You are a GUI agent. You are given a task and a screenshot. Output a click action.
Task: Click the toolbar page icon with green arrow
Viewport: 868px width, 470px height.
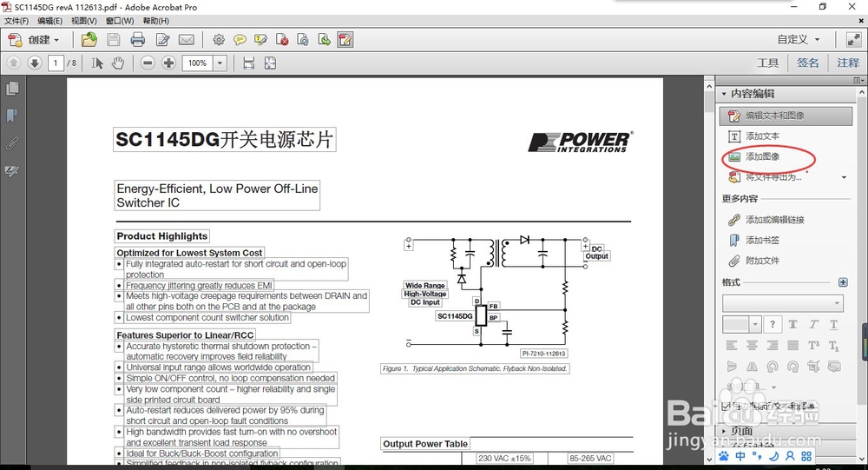click(325, 40)
